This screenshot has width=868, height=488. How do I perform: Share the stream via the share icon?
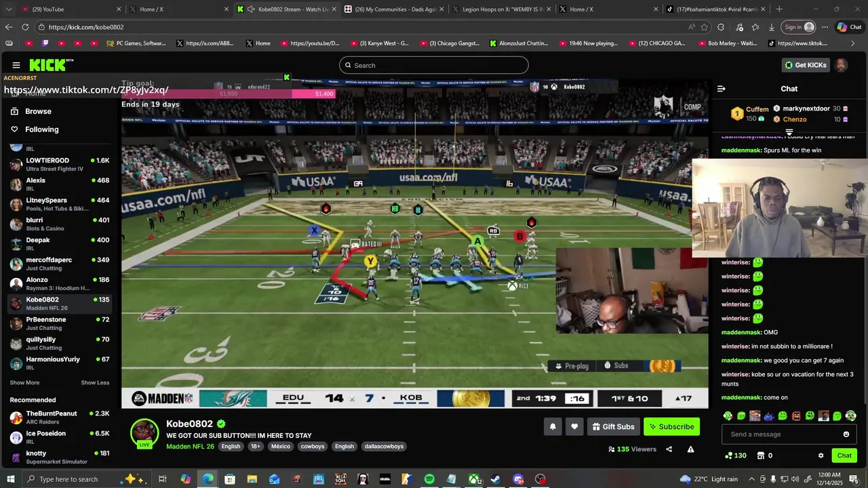click(669, 449)
